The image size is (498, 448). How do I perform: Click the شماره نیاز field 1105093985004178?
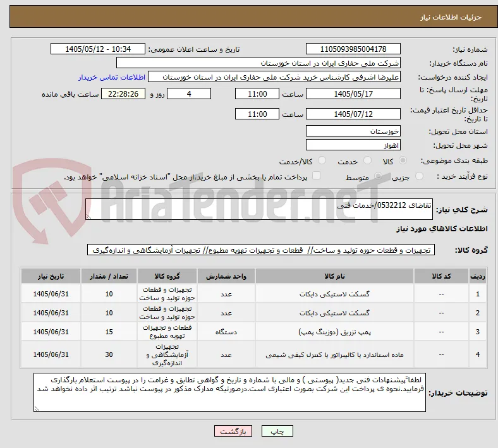point(353,49)
